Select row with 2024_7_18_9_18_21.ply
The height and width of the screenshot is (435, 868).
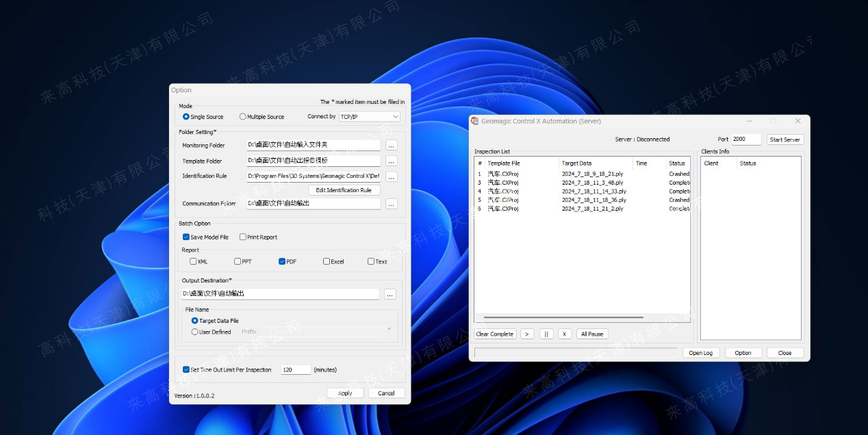coord(583,174)
